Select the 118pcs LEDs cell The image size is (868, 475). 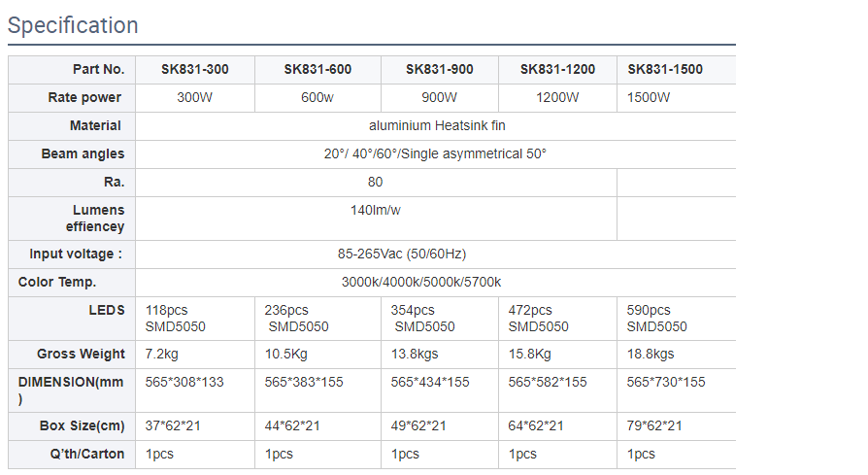pyautogui.click(x=176, y=318)
